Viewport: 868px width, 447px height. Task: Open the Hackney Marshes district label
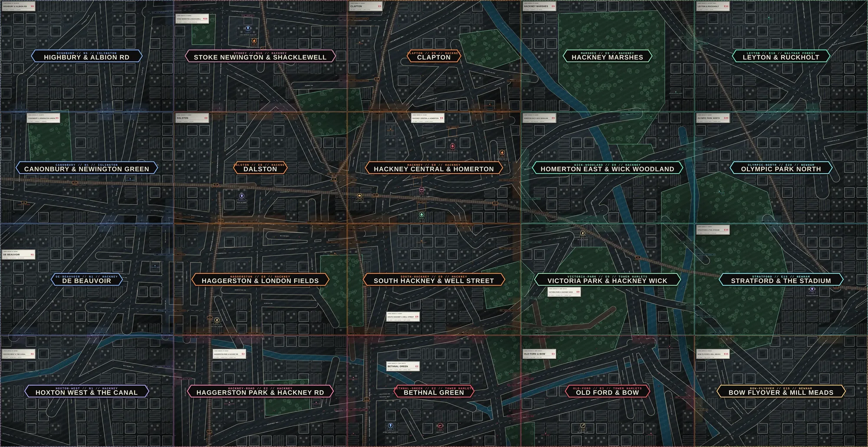(607, 56)
